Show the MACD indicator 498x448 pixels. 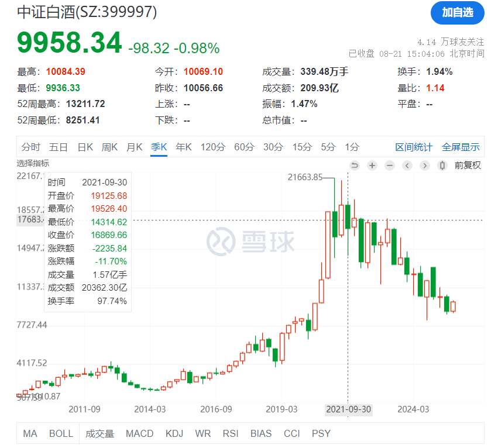(139, 433)
